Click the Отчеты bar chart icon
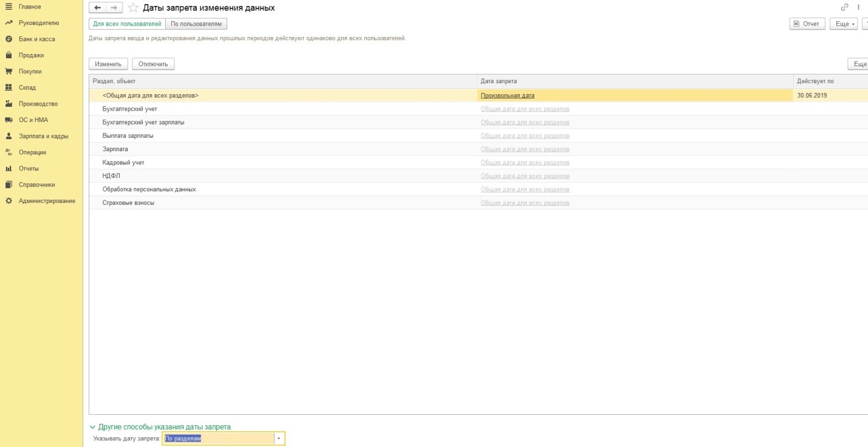Viewport: 868px width, 447px height. click(x=9, y=168)
